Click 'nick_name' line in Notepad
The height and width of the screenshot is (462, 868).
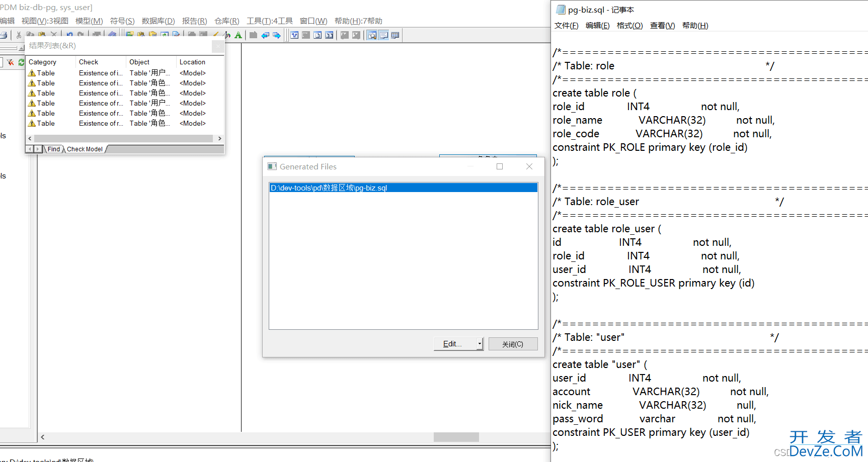tap(654, 405)
